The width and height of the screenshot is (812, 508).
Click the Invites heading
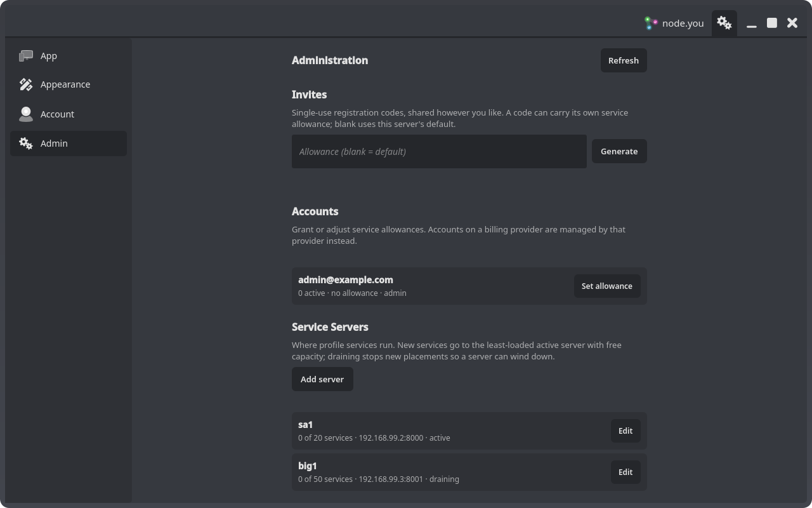[x=309, y=95]
